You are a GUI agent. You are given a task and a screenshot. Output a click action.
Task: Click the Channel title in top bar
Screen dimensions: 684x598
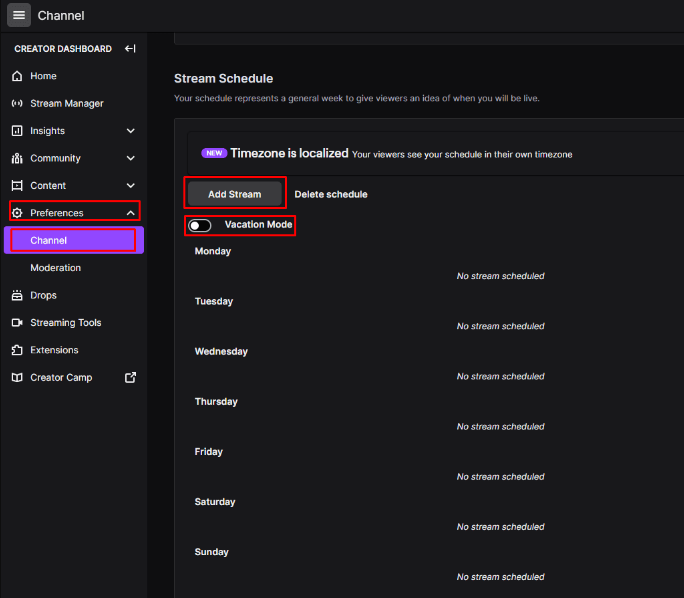61,16
